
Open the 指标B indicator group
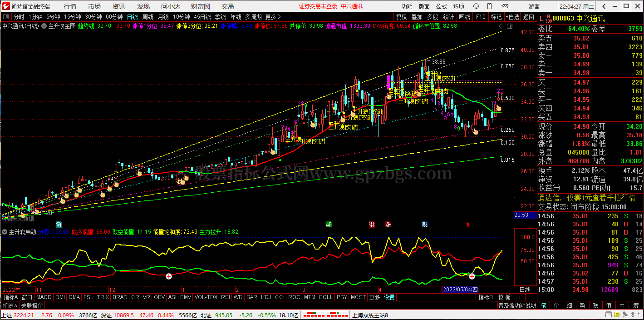486,297
